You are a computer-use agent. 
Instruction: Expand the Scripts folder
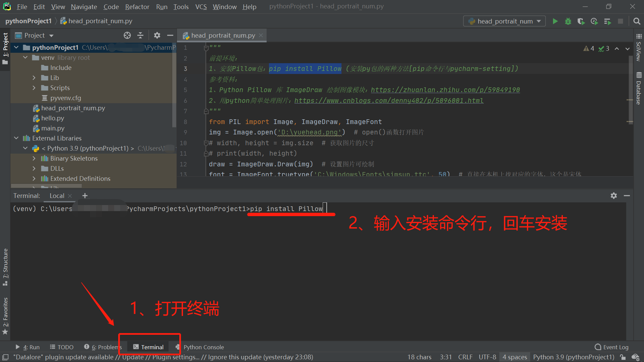point(34,88)
